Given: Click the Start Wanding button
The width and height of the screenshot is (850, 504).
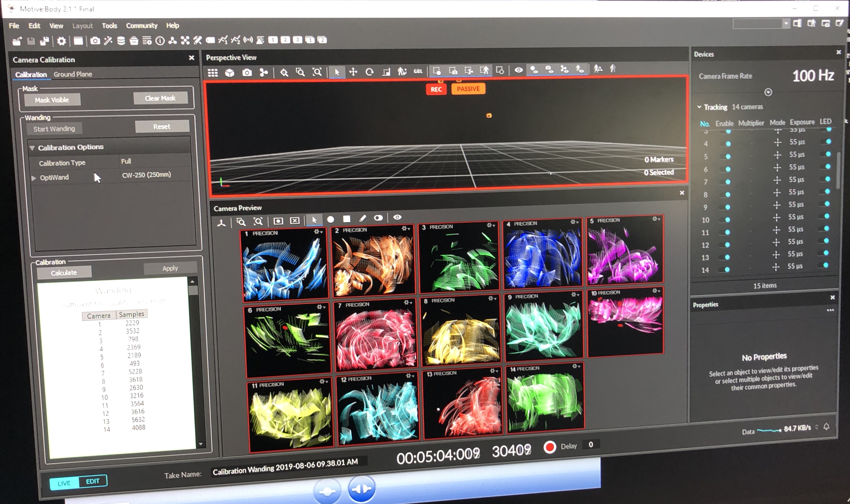Looking at the screenshot, I should pyautogui.click(x=54, y=129).
